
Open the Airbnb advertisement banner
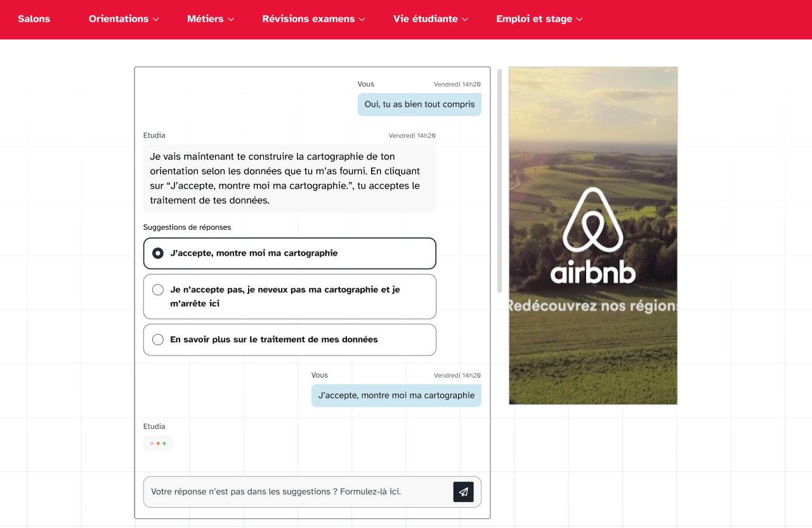pos(593,235)
